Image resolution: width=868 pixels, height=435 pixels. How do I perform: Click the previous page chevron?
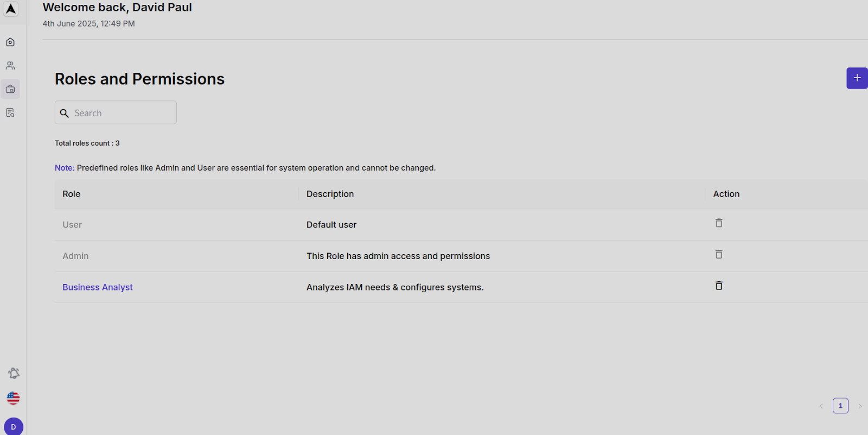pyautogui.click(x=821, y=406)
